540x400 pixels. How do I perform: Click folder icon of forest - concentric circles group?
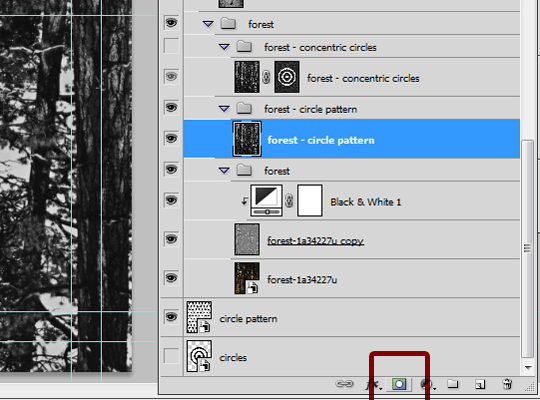[x=244, y=47]
